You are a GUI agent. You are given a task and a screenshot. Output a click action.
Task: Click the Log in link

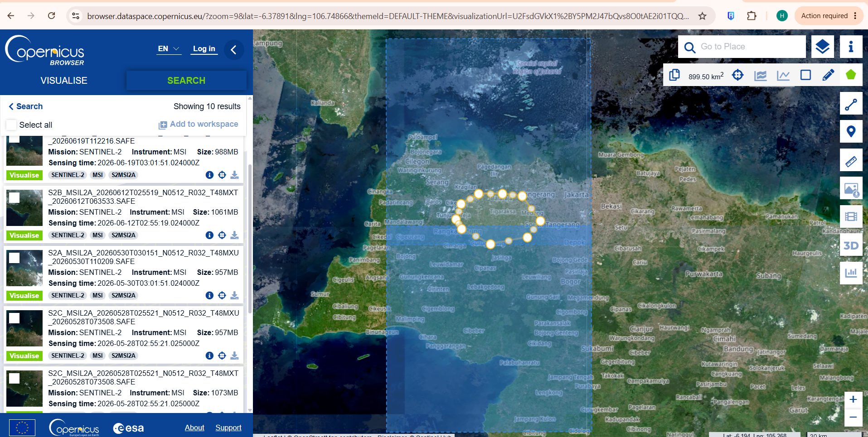pos(204,49)
